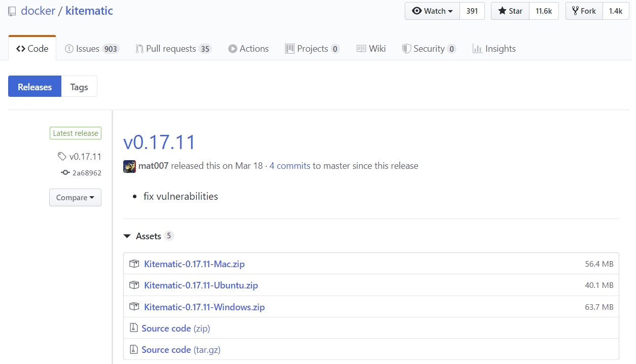Screen dimensions: 636x364
Task: Click the commit icon beside 2a68962
Action: click(65, 173)
